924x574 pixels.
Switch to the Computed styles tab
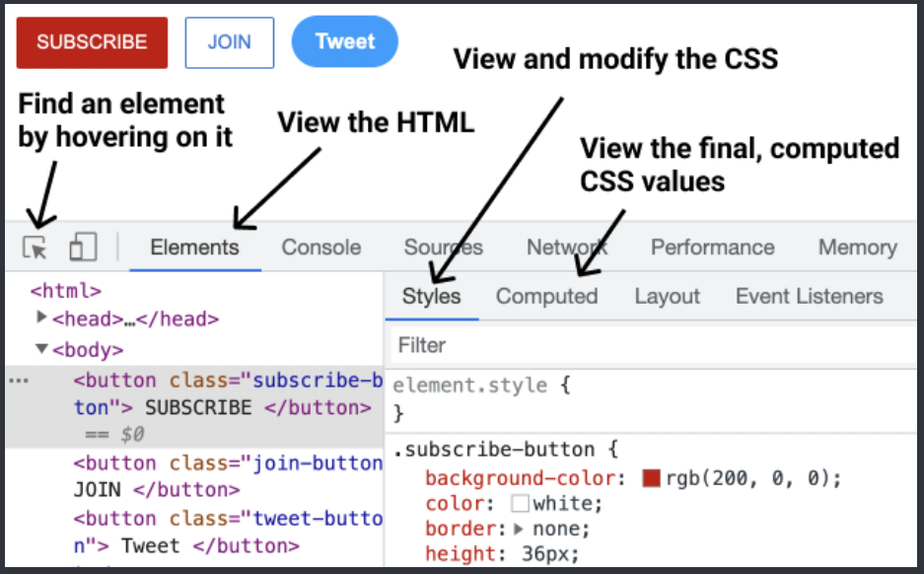[x=547, y=296]
